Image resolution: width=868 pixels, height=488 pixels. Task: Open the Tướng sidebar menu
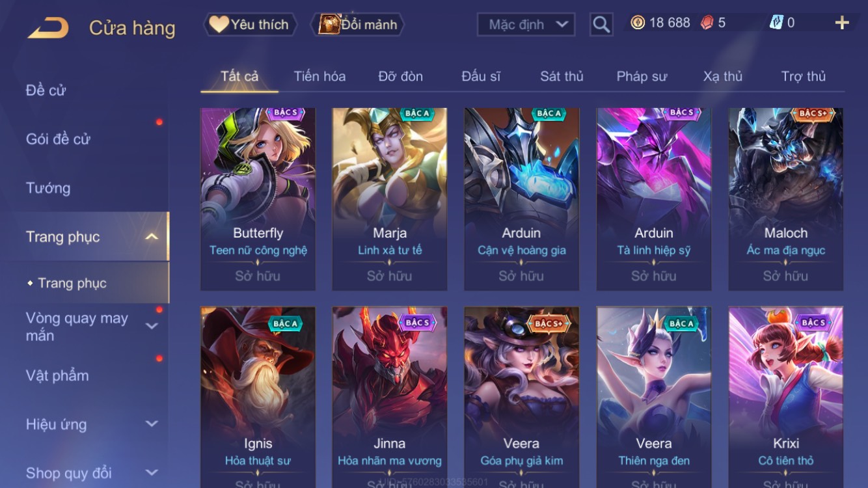point(48,188)
